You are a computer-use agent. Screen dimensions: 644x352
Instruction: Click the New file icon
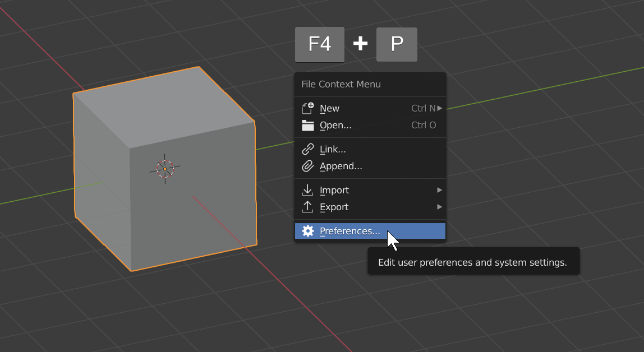click(x=308, y=108)
